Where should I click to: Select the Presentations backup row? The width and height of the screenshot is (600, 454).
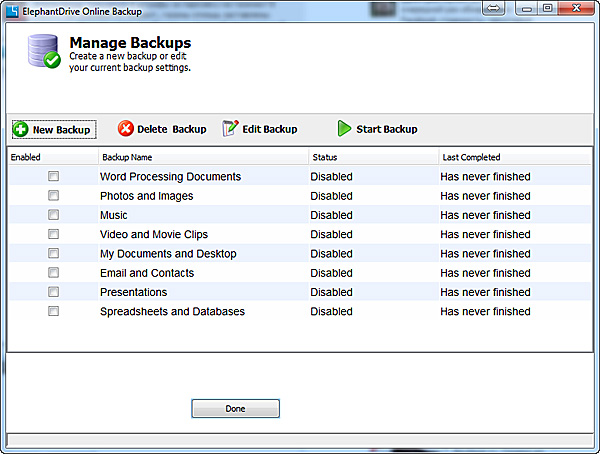coord(134,292)
